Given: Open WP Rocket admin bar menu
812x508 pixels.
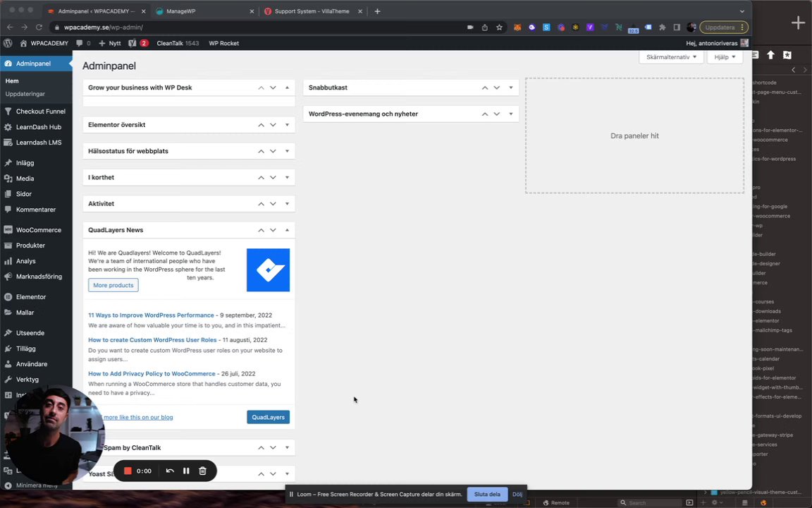Looking at the screenshot, I should point(223,43).
